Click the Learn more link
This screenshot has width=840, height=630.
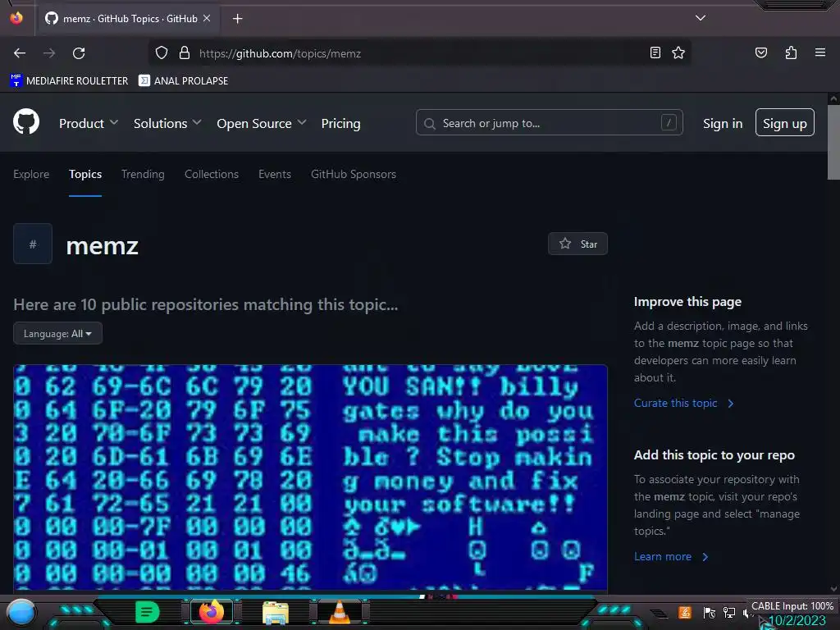pos(671,557)
